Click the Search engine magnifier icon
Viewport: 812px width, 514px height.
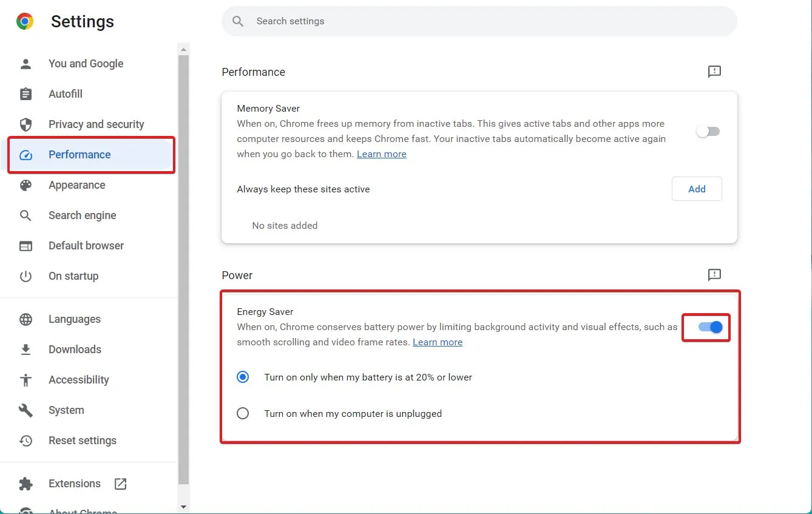click(25, 215)
